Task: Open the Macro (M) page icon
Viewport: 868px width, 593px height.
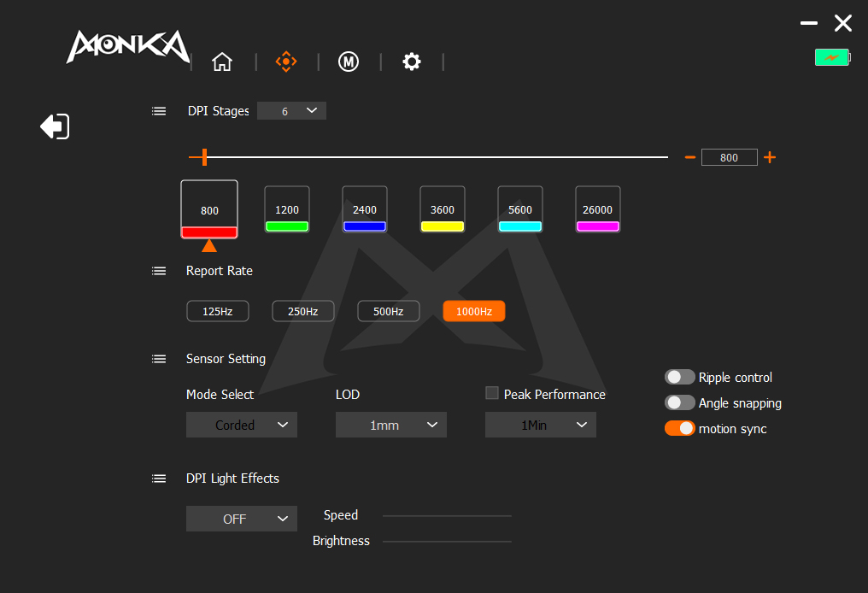Action: tap(348, 62)
